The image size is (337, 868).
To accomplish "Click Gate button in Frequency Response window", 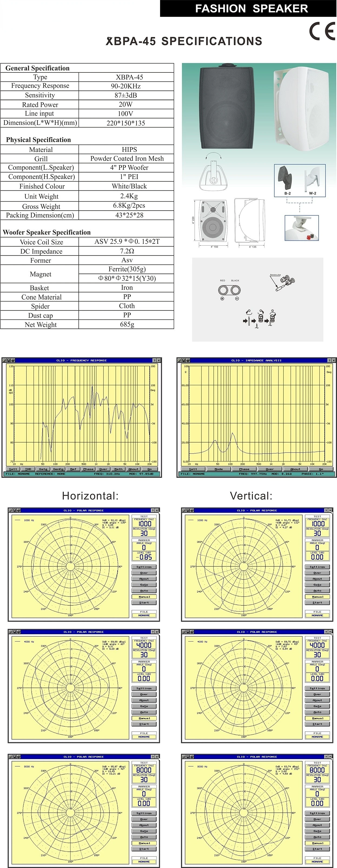I will point(43,469).
